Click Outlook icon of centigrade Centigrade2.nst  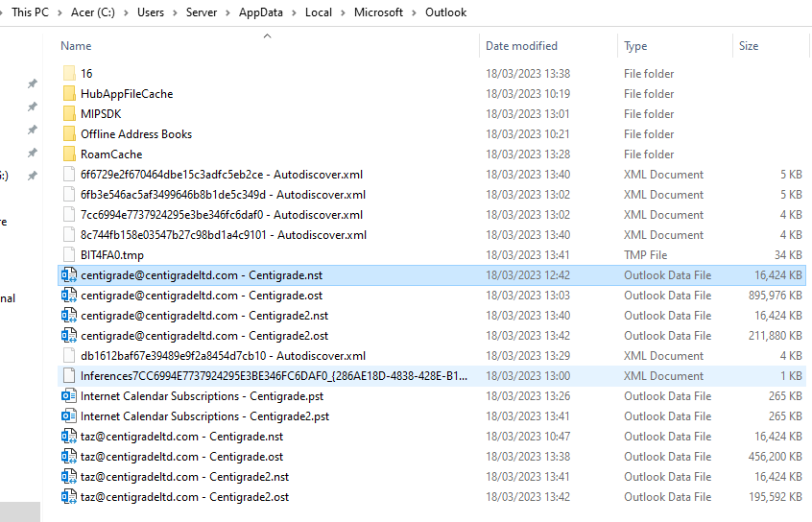tap(69, 316)
